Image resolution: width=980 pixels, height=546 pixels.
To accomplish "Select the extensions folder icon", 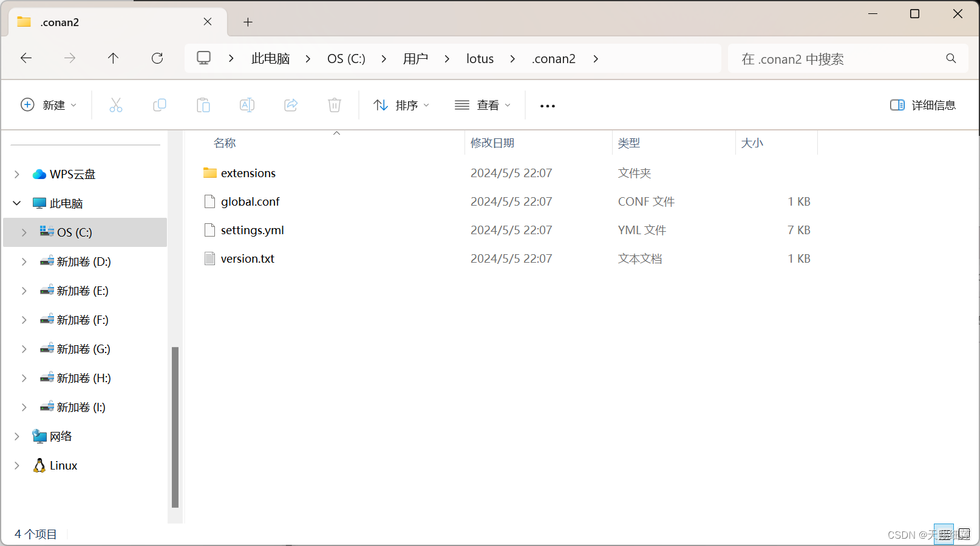I will click(210, 173).
